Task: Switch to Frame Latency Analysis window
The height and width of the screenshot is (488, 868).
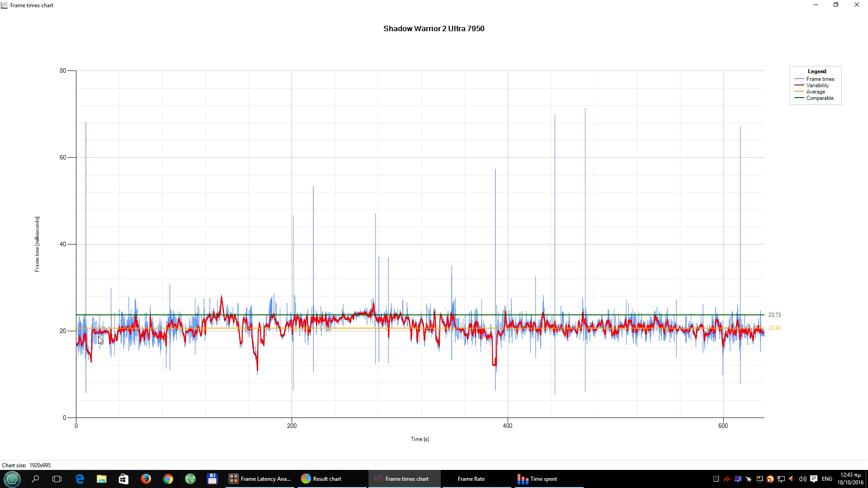Action: click(x=261, y=479)
